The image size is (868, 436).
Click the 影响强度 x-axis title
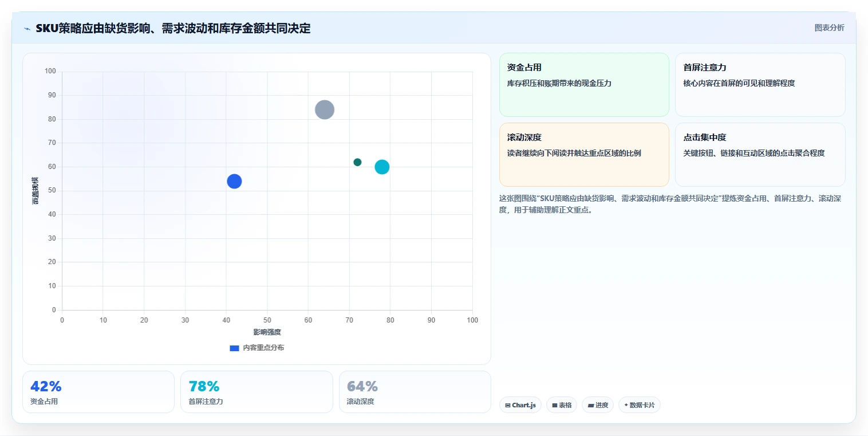pyautogui.click(x=267, y=332)
